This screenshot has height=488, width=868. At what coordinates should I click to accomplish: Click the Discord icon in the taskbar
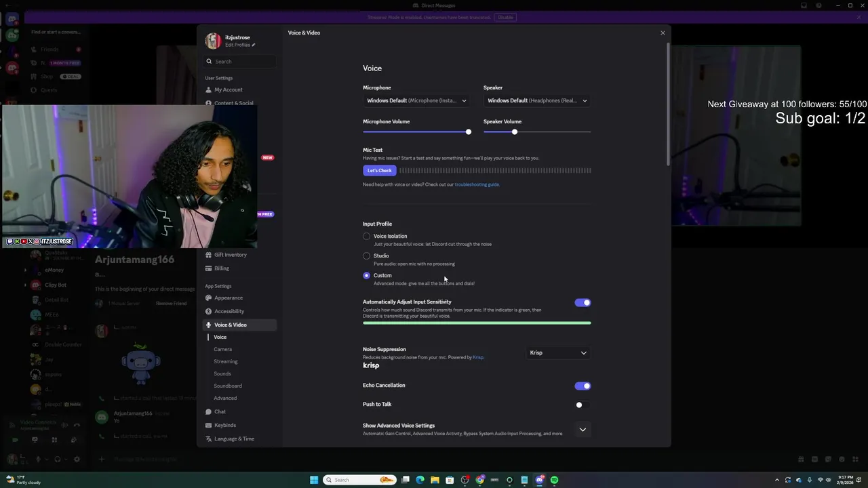540,480
